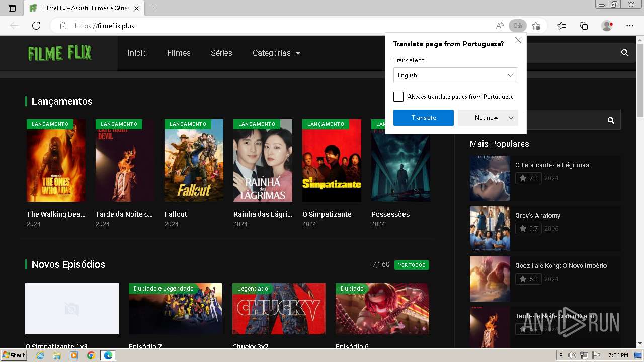
Task: Open the Windows Start button
Action: coord(14,355)
